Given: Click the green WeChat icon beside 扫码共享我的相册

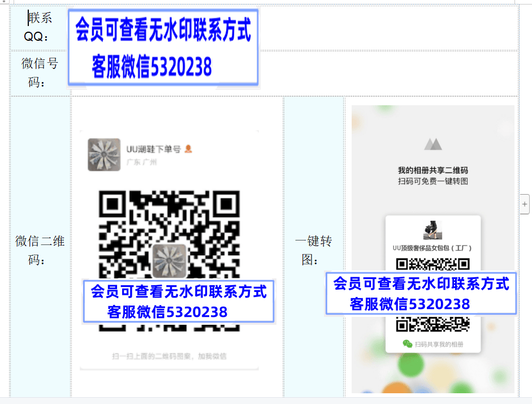Looking at the screenshot, I should [408, 344].
